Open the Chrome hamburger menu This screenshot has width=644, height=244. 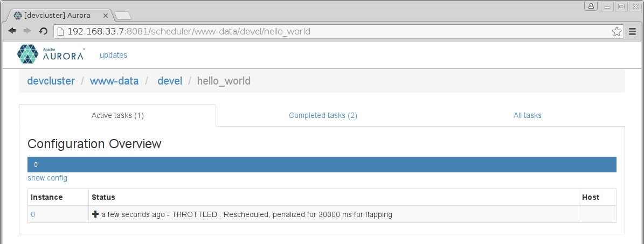(x=633, y=32)
